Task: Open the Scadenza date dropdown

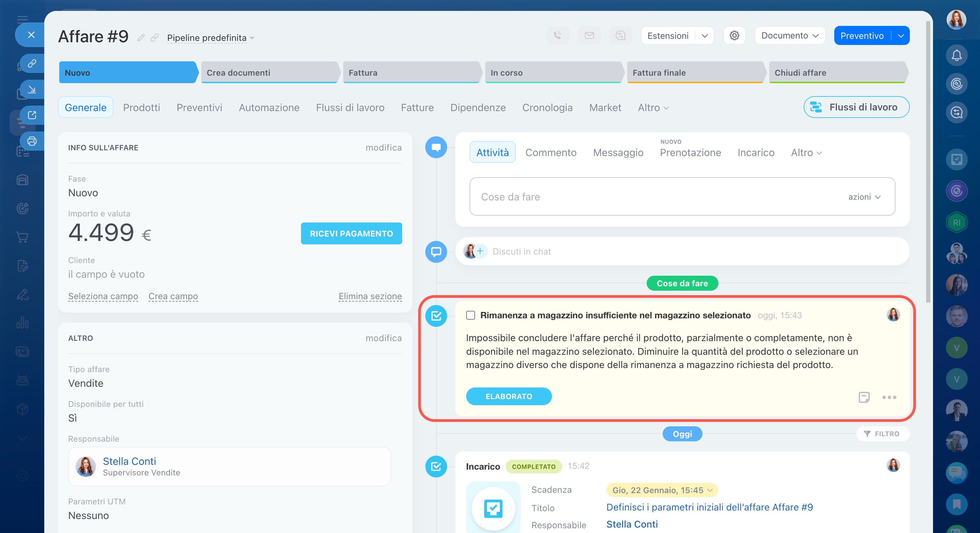Action: pos(662,490)
